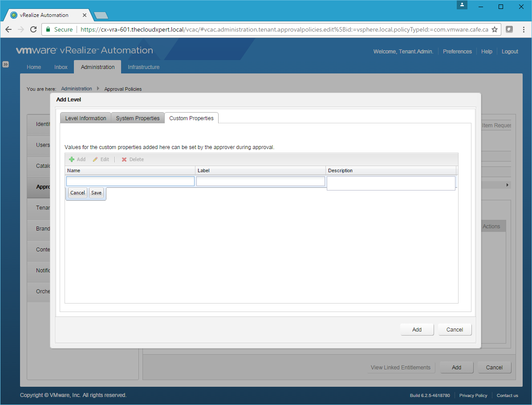The height and width of the screenshot is (405, 532).
Task: Save the new custom property row
Action: [x=96, y=193]
